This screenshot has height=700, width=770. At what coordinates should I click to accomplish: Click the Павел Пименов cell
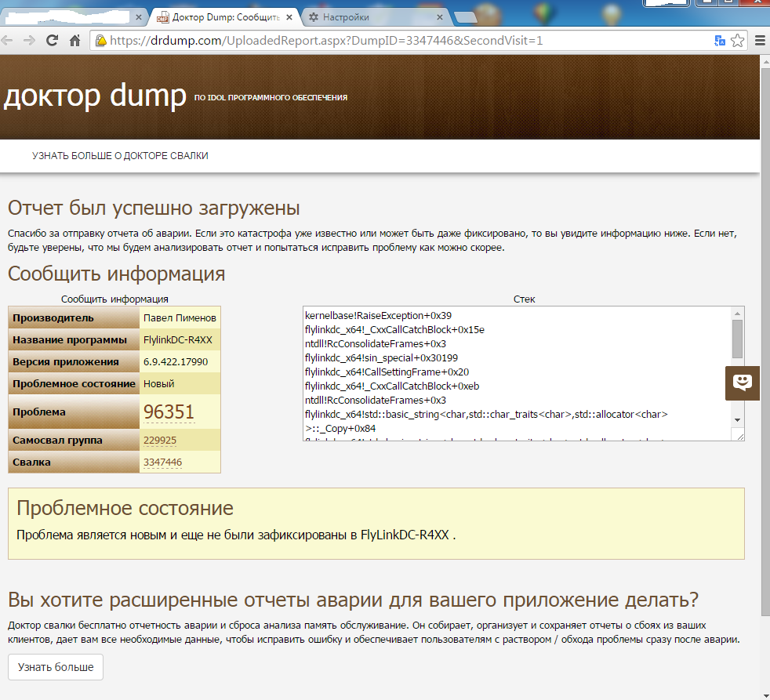pos(180,317)
